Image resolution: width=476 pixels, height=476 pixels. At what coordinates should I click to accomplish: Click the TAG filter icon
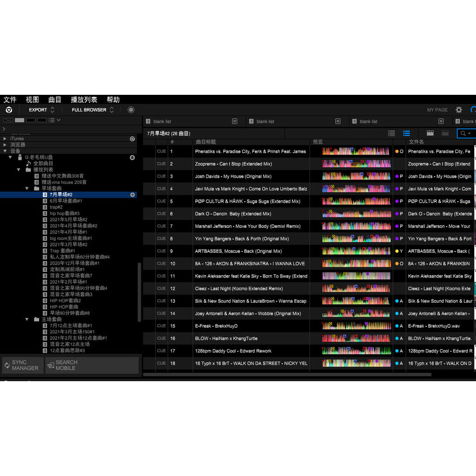(x=8, y=120)
